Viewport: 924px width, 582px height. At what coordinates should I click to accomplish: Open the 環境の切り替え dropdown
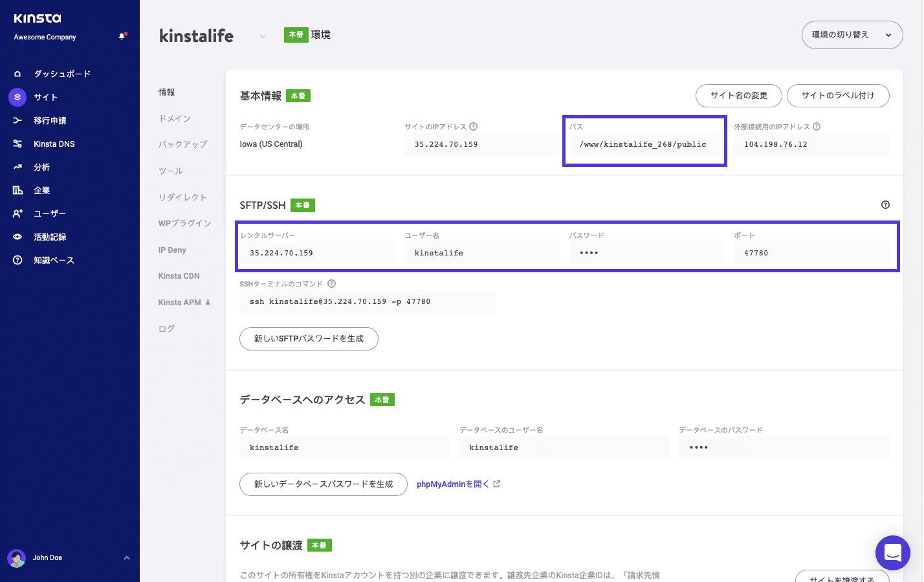(x=852, y=35)
